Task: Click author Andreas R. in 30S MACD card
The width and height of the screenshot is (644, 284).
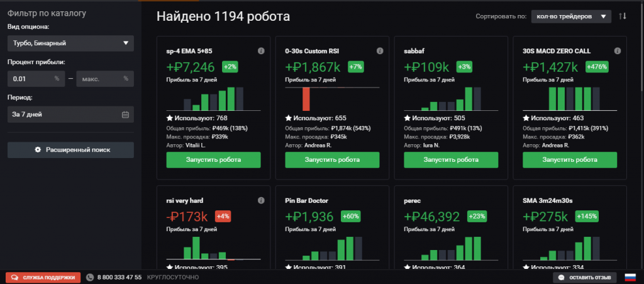Action: [x=556, y=145]
